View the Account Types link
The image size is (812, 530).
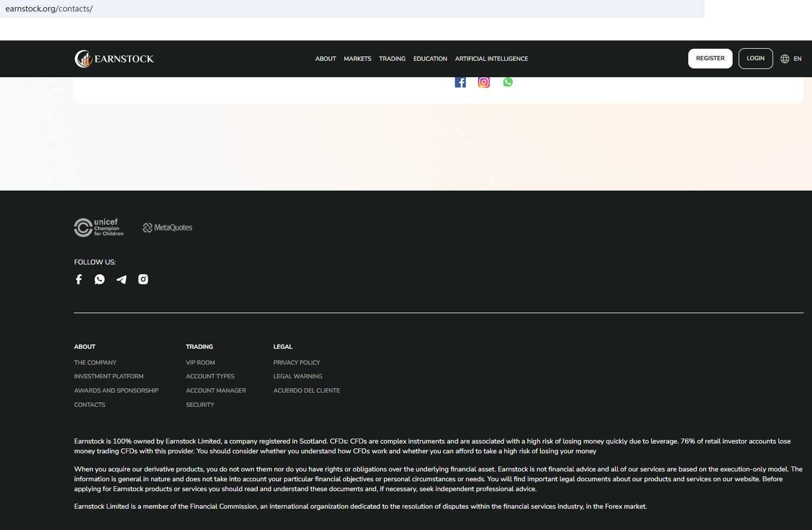[x=210, y=376]
